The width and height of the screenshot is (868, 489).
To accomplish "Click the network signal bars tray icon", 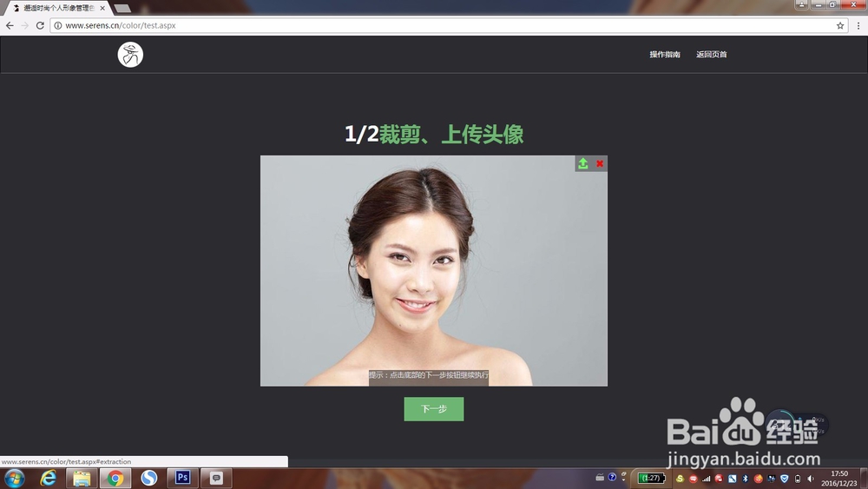I will [706, 479].
